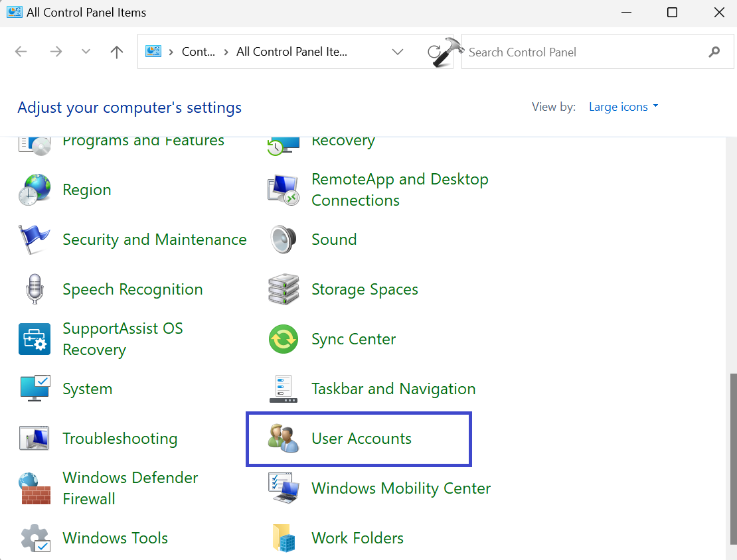Click the Speech Recognition microphone icon
The width and height of the screenshot is (737, 560).
pos(35,289)
